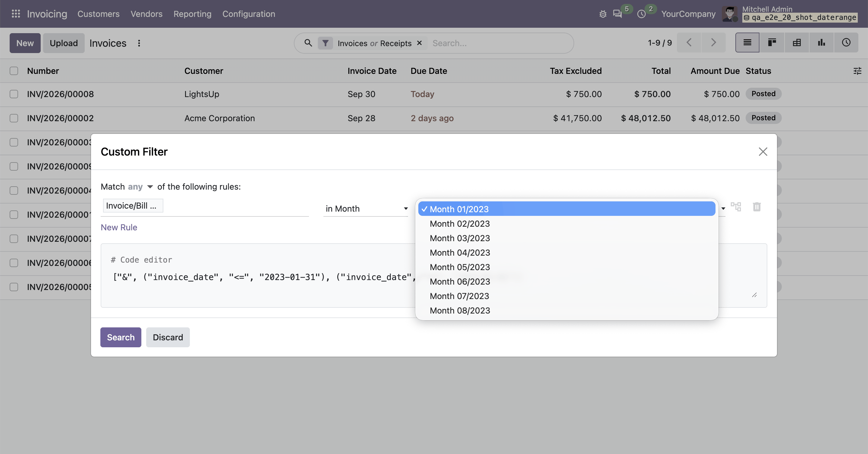The image size is (868, 454).
Task: Open the conversations messages icon
Action: [x=617, y=14]
